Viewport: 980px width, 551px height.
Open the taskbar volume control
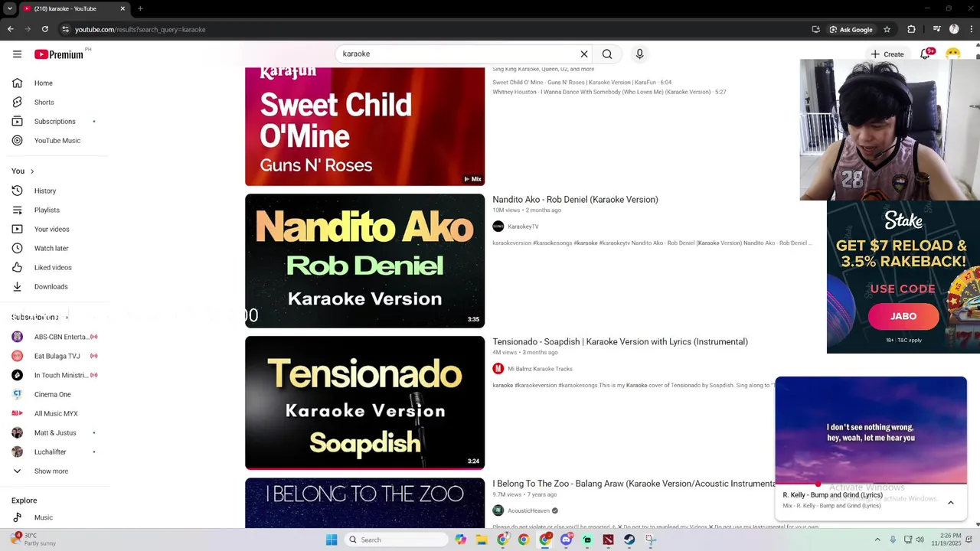[920, 540]
